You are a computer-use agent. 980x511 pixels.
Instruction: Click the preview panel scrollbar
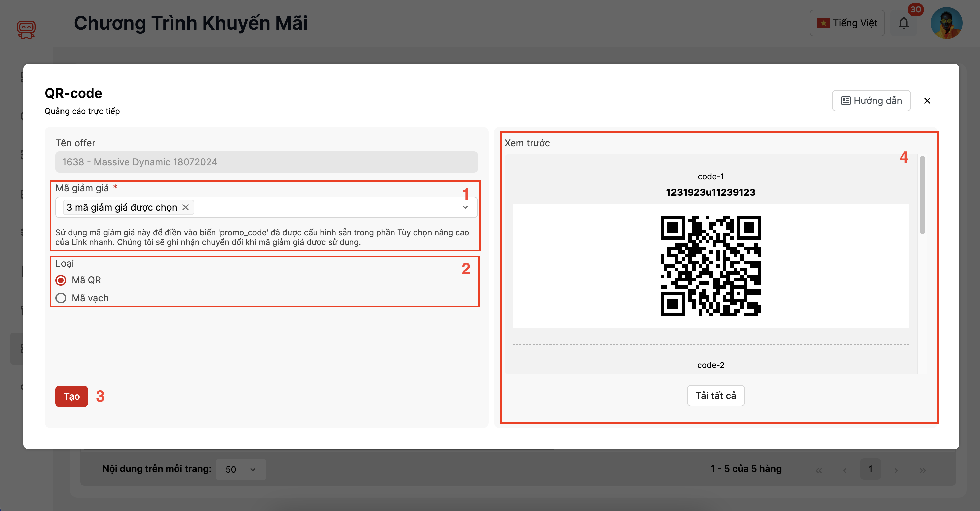click(922, 195)
